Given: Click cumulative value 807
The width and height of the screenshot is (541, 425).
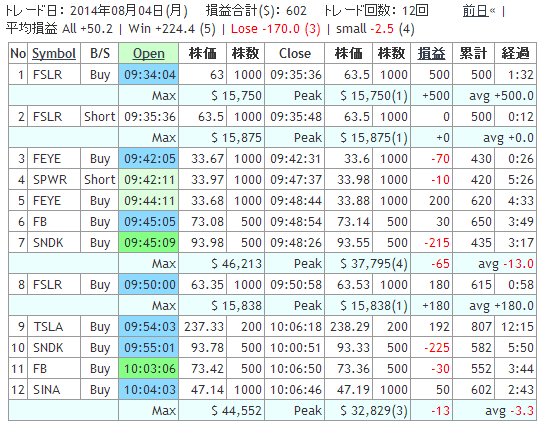Looking at the screenshot, I should pos(481,327).
